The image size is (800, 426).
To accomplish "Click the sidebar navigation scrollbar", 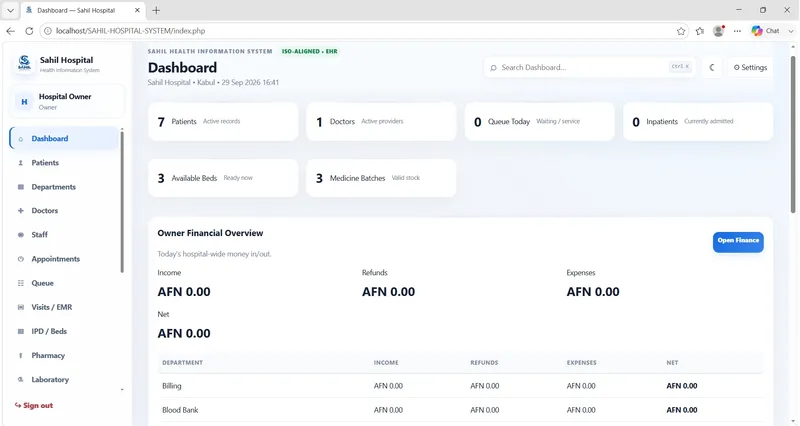I will (x=122, y=202).
